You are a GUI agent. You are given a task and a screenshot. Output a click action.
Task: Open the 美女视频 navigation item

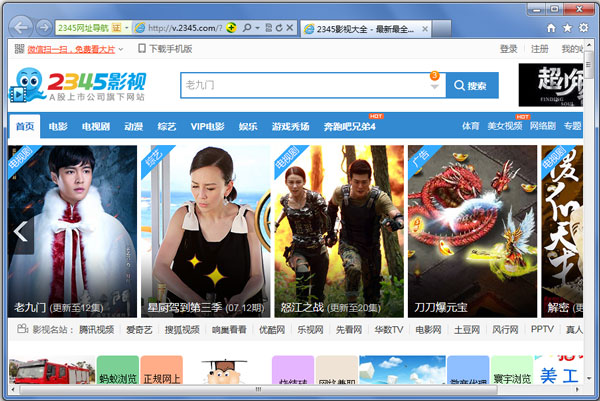pos(505,126)
